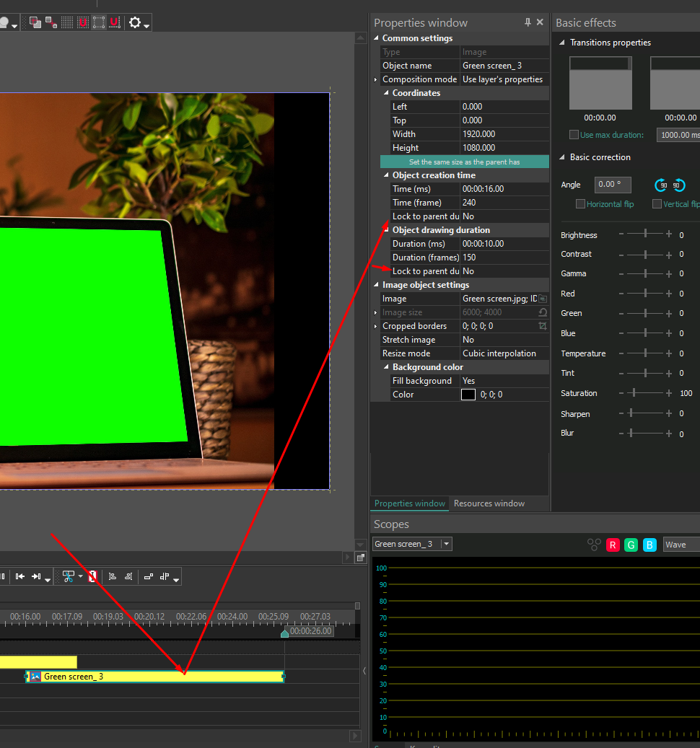Click the timeline playhead marker at 00:00:26.00
This screenshot has height=748, width=700.
[285, 633]
